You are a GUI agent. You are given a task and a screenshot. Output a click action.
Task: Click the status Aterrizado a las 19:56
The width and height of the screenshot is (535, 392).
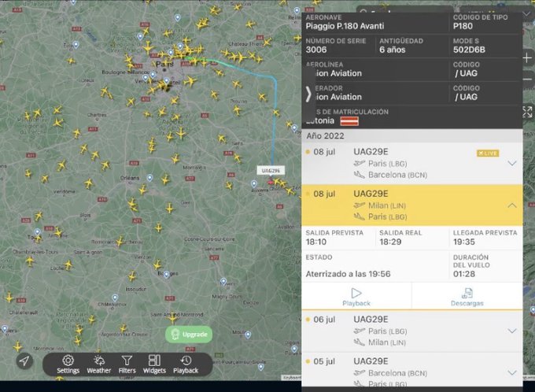coord(348,274)
